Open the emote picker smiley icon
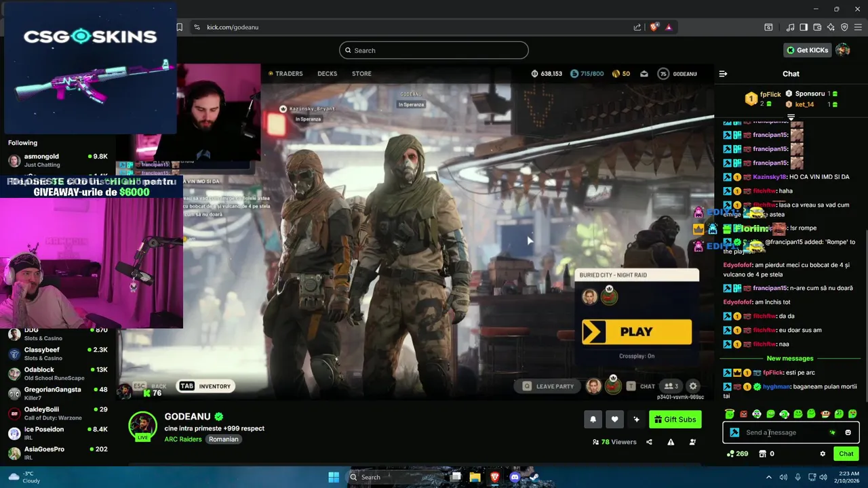 pos(848,432)
